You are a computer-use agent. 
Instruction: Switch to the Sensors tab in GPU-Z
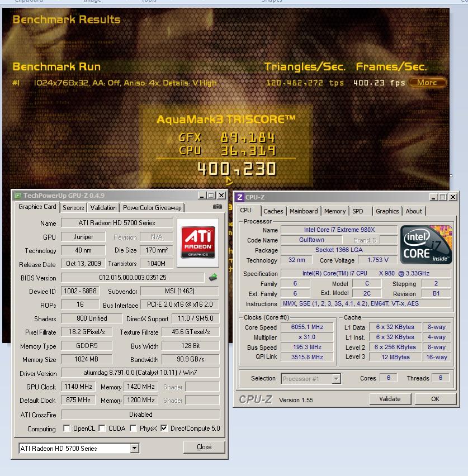73,208
